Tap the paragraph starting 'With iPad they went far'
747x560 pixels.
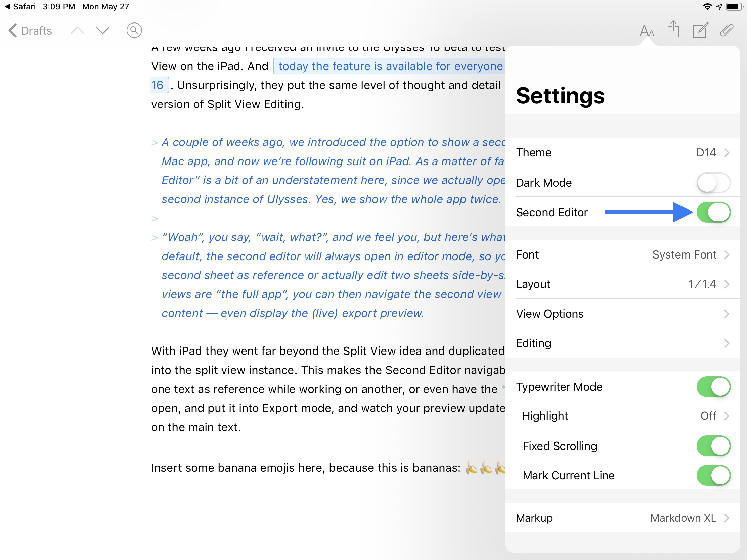coord(327,351)
